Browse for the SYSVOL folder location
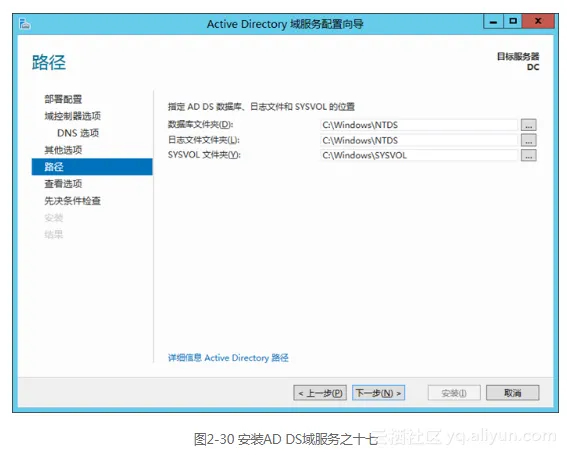567x456 pixels. coord(528,155)
